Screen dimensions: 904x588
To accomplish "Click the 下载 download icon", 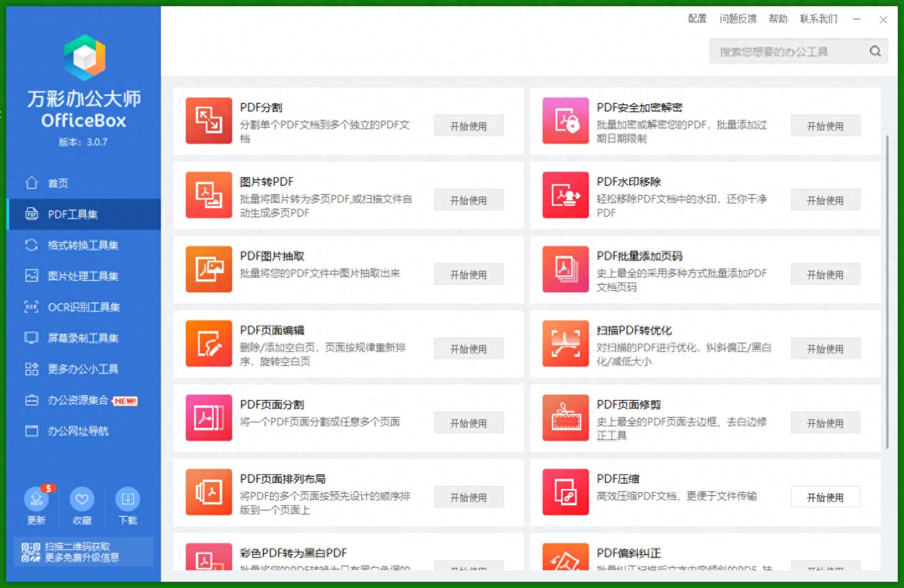I will pos(128,499).
